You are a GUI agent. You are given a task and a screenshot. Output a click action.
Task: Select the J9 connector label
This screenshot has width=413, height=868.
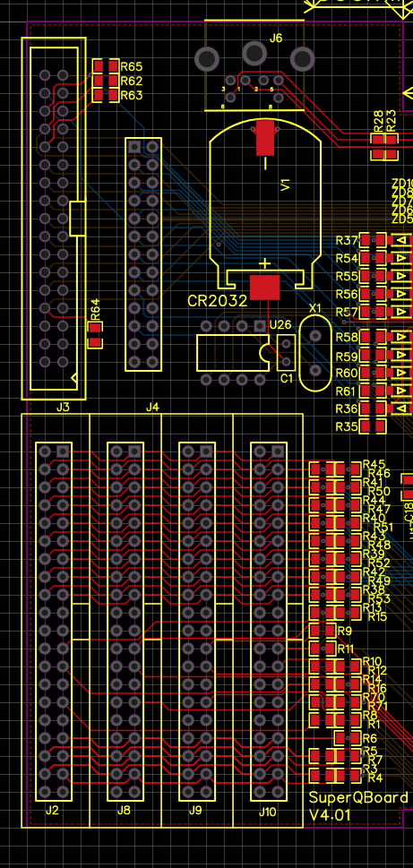click(195, 811)
